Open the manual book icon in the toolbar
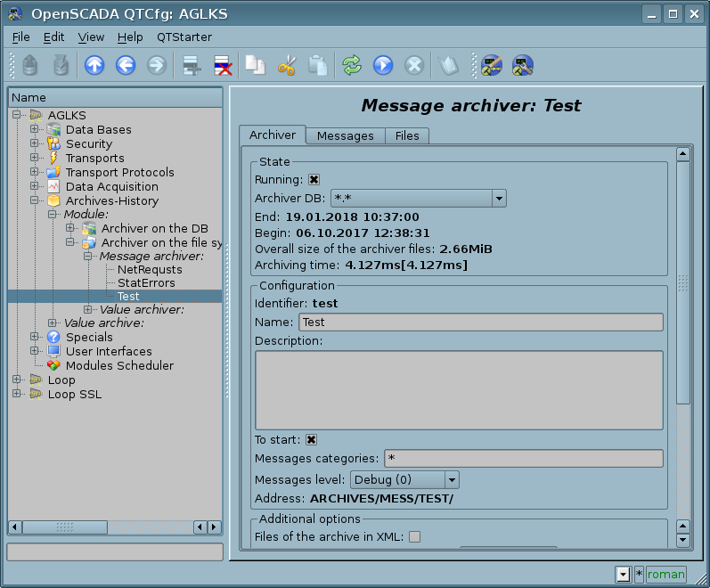Screen dimensions: 710x588 click(448, 65)
